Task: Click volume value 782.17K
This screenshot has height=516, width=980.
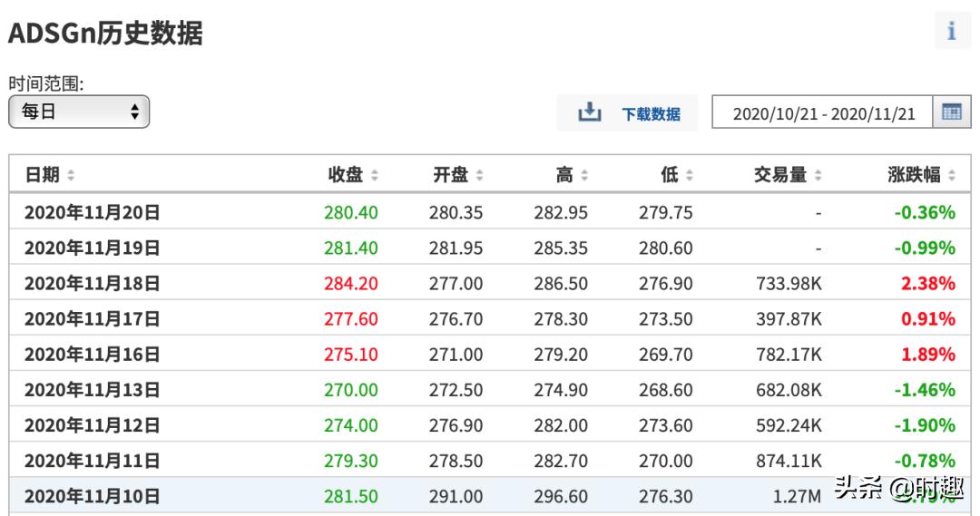Action: 789,355
